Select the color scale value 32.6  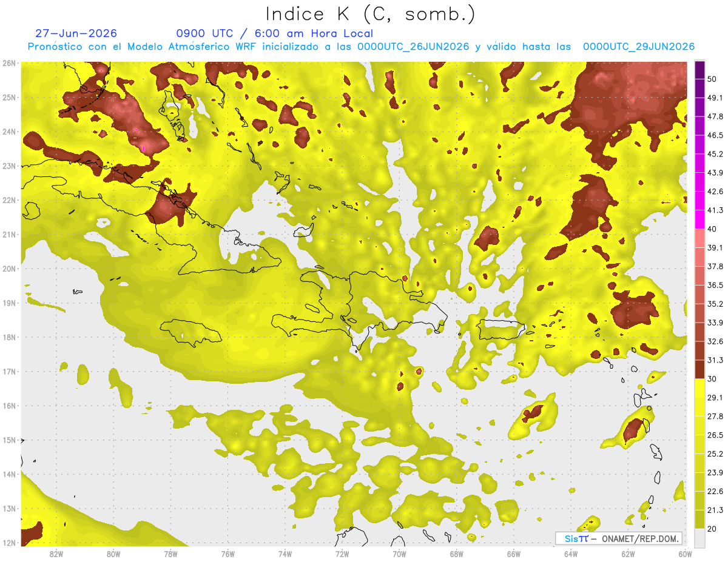pos(715,341)
